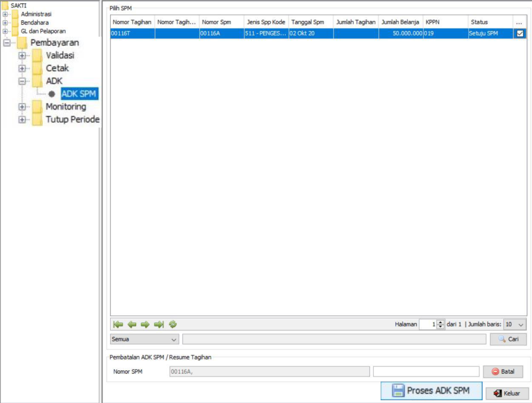Click the search text input field
The height and width of the screenshot is (403, 532).
334,339
